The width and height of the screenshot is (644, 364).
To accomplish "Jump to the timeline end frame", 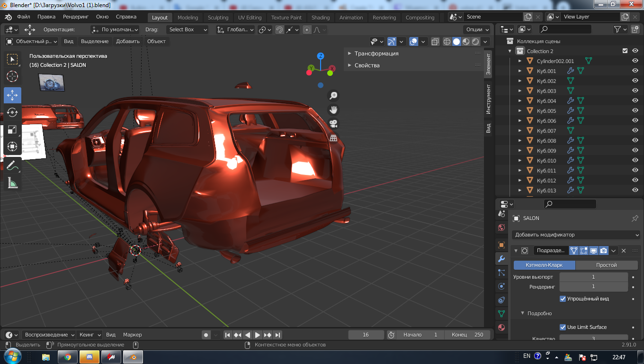I will click(x=278, y=335).
